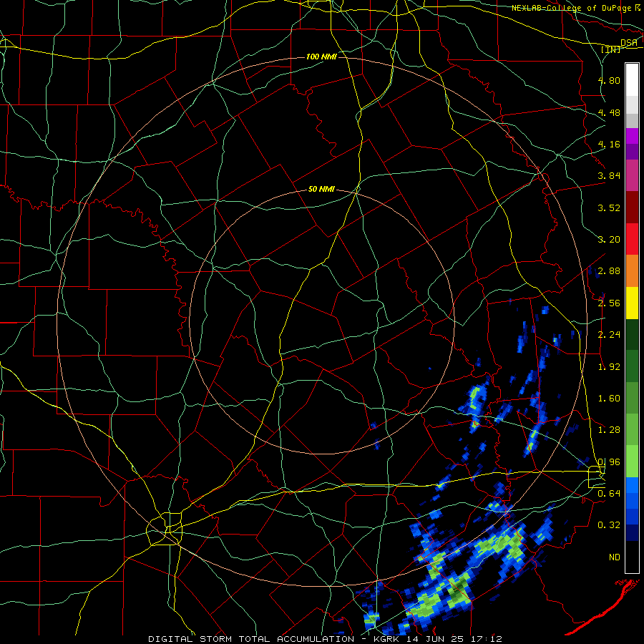This screenshot has width=644, height=644.
Task: Click the 1.92 legend value
Action: 609,367
